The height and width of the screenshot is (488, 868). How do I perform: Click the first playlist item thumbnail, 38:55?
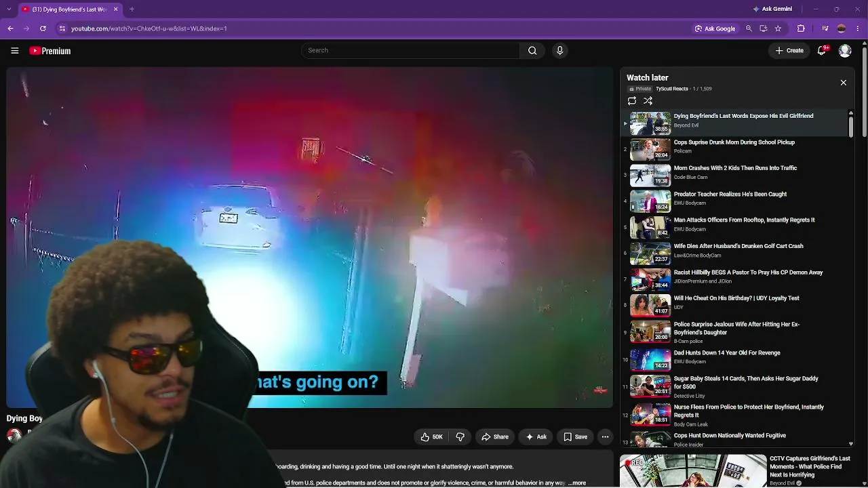(x=650, y=123)
